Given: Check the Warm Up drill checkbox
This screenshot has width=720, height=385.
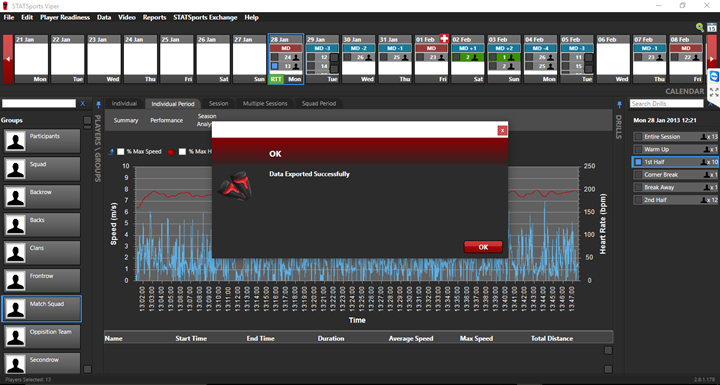Looking at the screenshot, I should pyautogui.click(x=638, y=149).
